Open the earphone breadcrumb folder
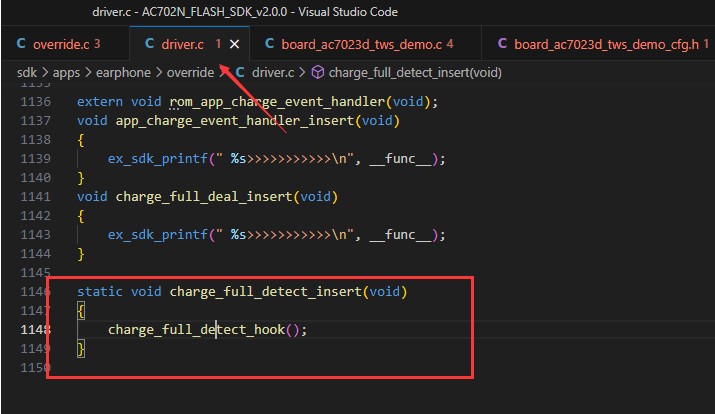 pos(123,72)
